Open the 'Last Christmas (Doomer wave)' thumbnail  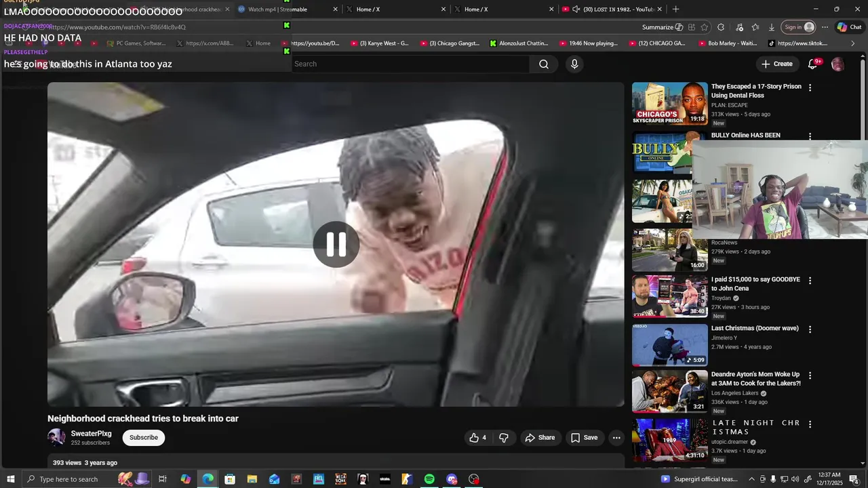click(x=670, y=345)
